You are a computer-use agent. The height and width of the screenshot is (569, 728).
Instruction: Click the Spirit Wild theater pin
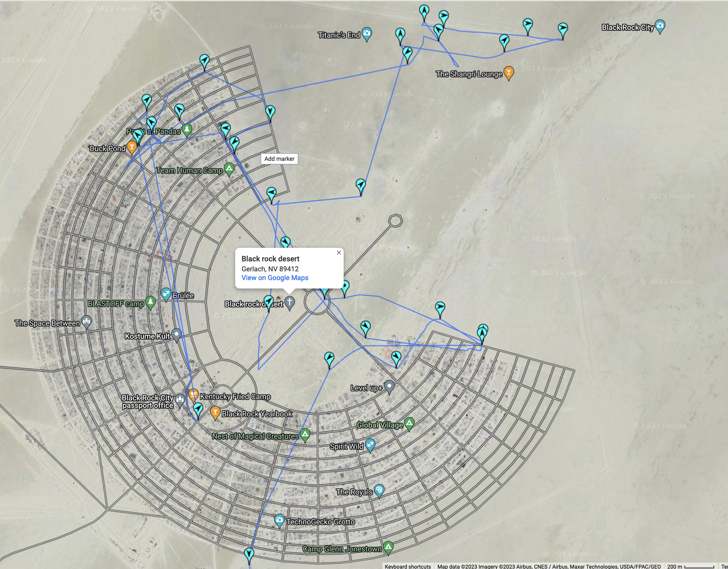click(x=370, y=445)
